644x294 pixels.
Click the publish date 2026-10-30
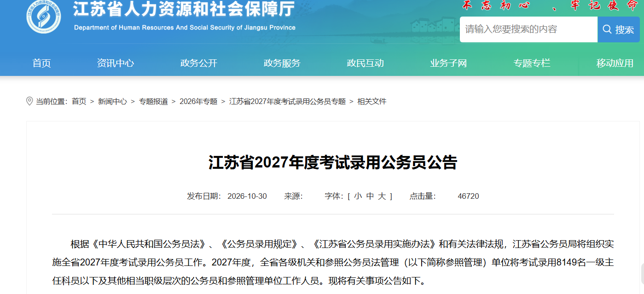[247, 196]
